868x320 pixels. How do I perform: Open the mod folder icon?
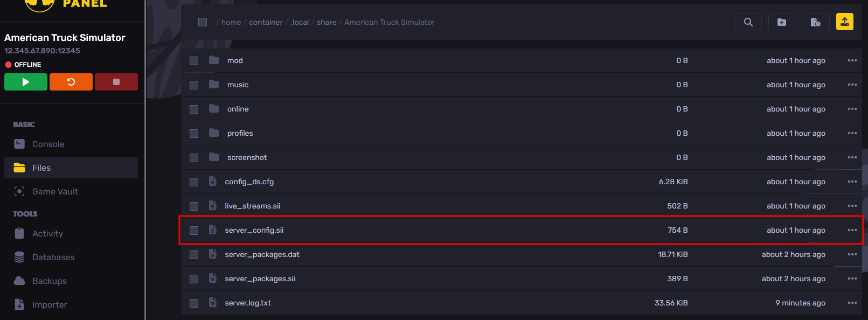214,60
